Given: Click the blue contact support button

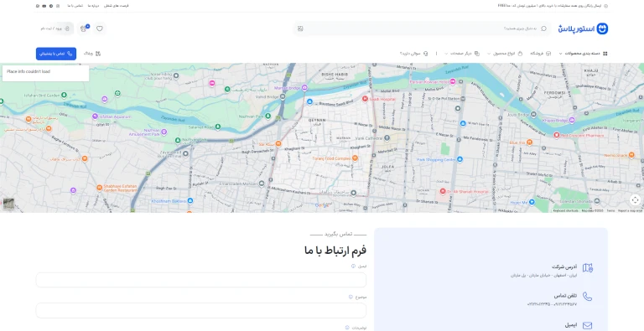Looking at the screenshot, I should pyautogui.click(x=56, y=54).
